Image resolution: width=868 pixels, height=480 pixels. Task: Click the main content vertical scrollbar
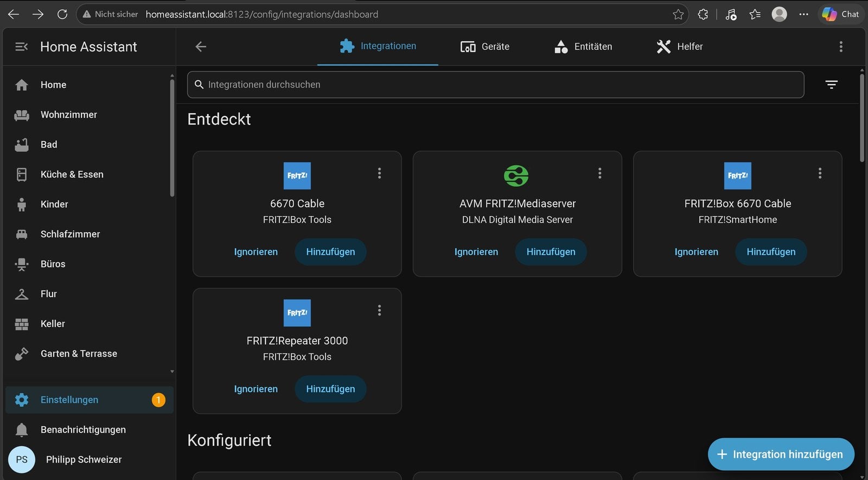coord(862,118)
